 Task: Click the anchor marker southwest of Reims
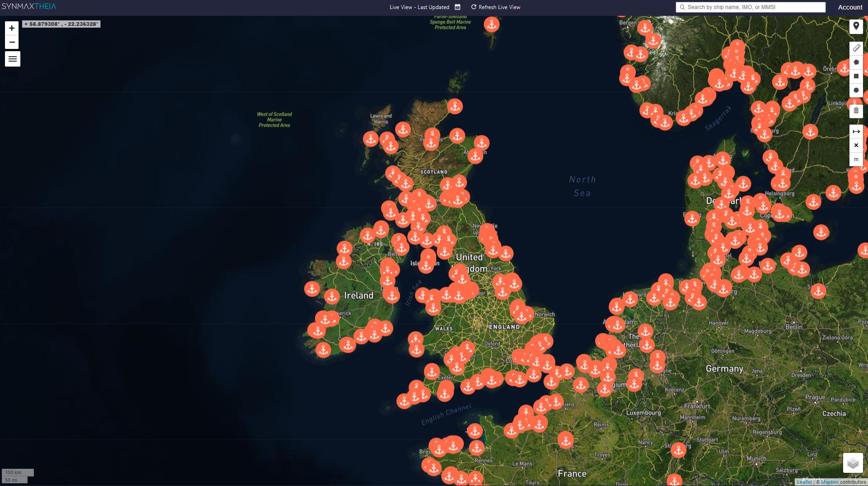[565, 440]
